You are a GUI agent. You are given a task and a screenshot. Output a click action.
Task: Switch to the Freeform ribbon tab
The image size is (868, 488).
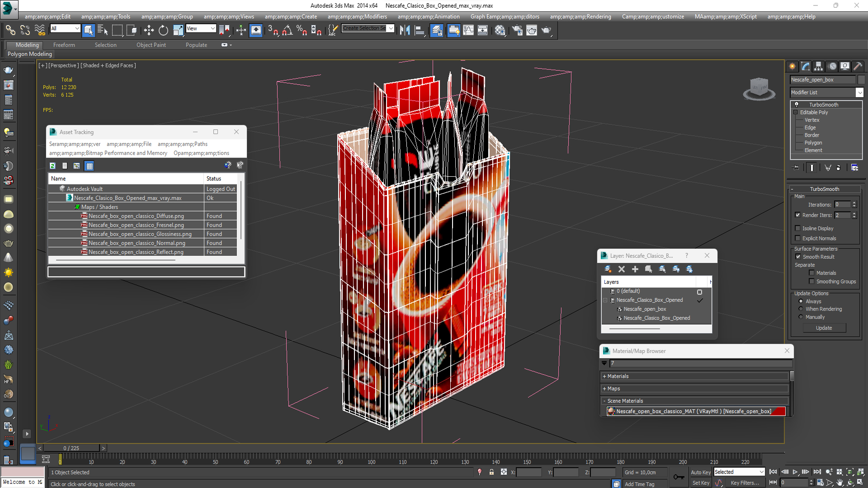64,45
